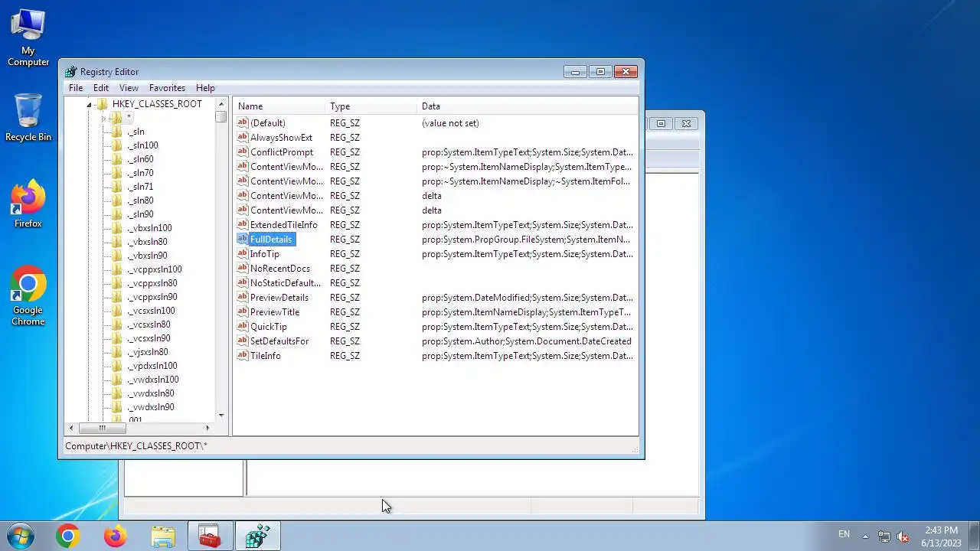Click the string icon beside AlwaysShowExt
The height and width of the screenshot is (551, 980).
(x=243, y=137)
